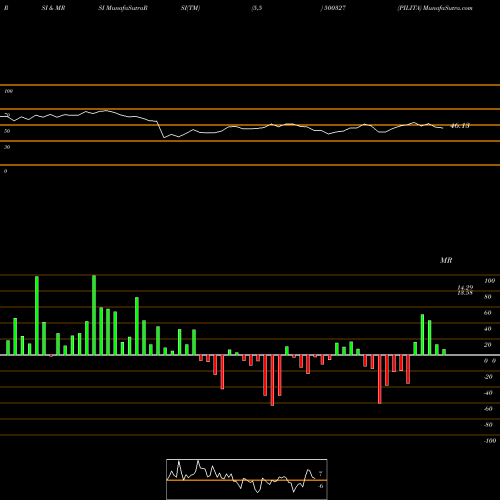Click the 13.58 value in MR panel

pyautogui.click(x=465, y=293)
